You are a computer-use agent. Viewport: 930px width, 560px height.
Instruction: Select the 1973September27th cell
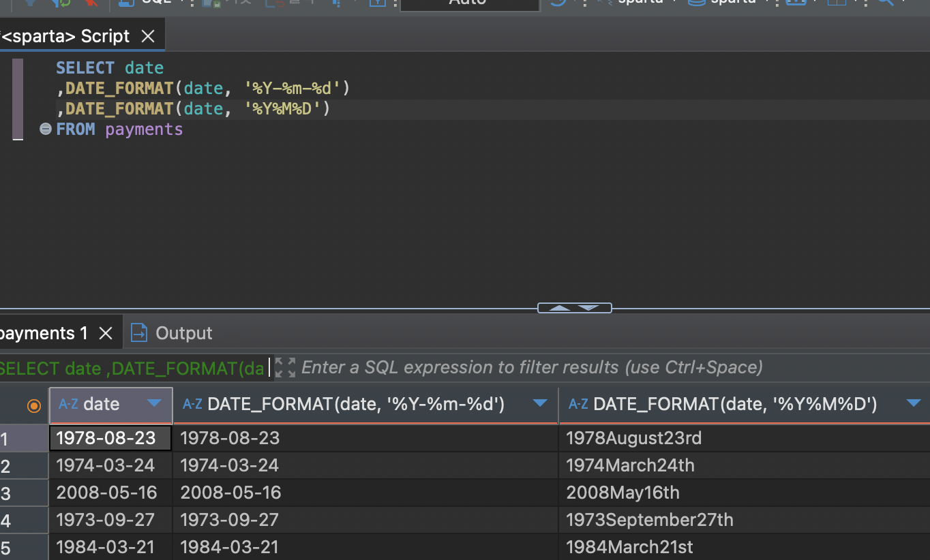click(744, 520)
